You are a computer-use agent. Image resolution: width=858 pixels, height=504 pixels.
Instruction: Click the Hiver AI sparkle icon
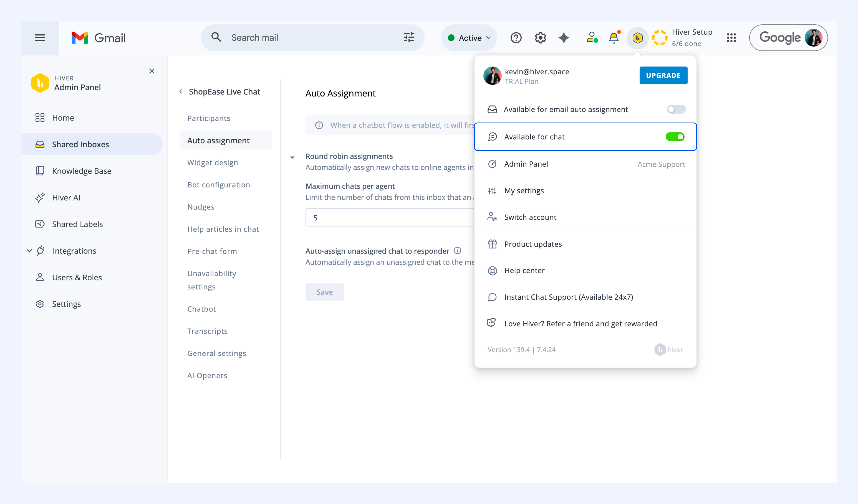(40, 198)
